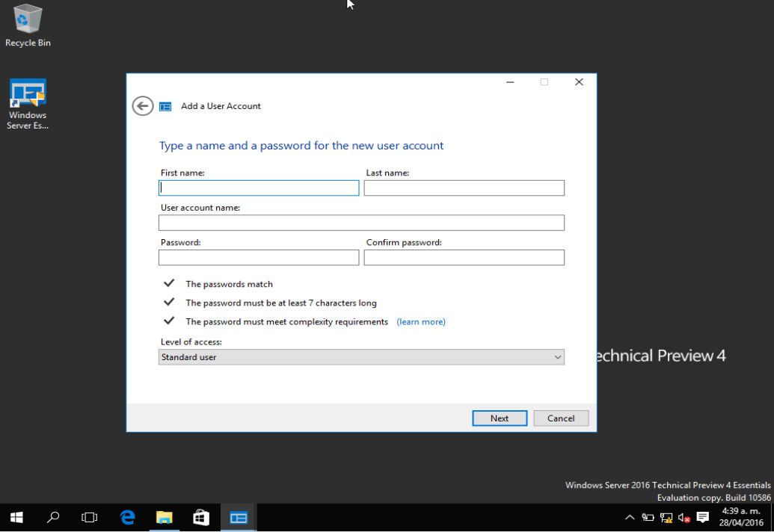This screenshot has width=774, height=532.
Task: Click the passwords match checkmark indicator
Action: (x=169, y=283)
